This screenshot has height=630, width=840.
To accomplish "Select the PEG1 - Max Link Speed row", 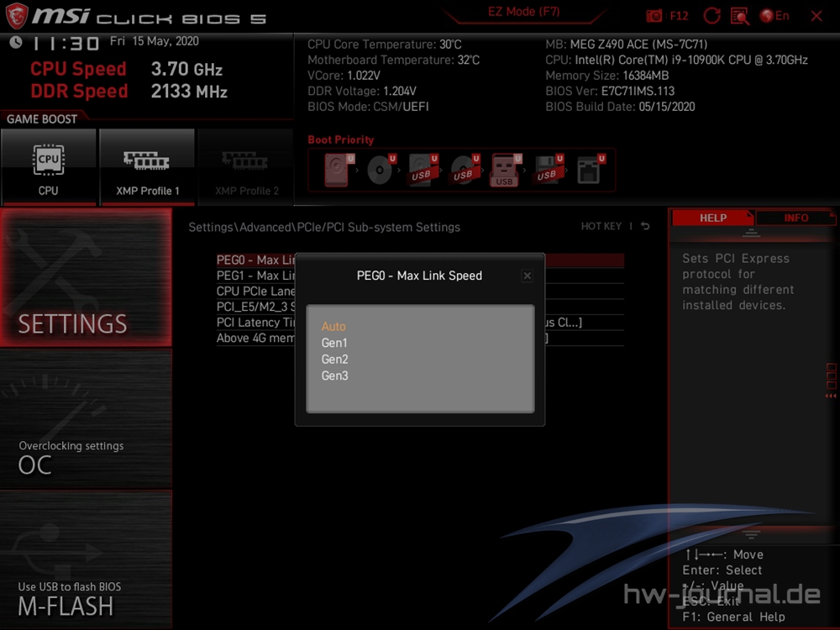I will click(420, 276).
